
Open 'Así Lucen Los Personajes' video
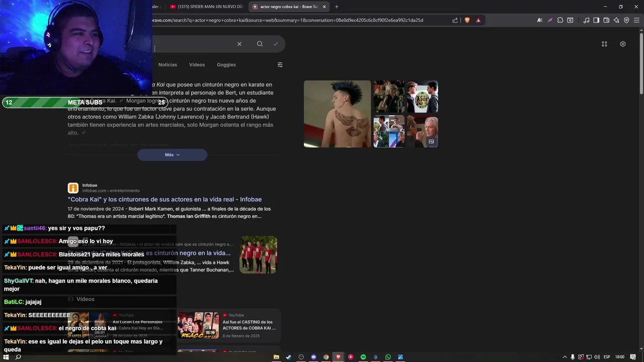[137, 325]
